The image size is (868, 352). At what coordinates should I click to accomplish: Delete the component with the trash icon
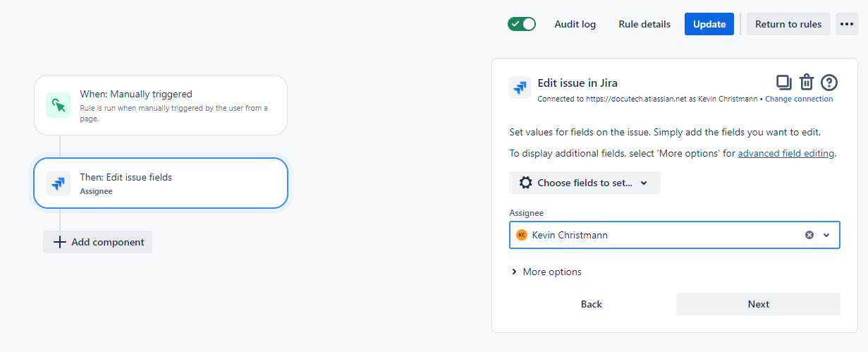(807, 83)
